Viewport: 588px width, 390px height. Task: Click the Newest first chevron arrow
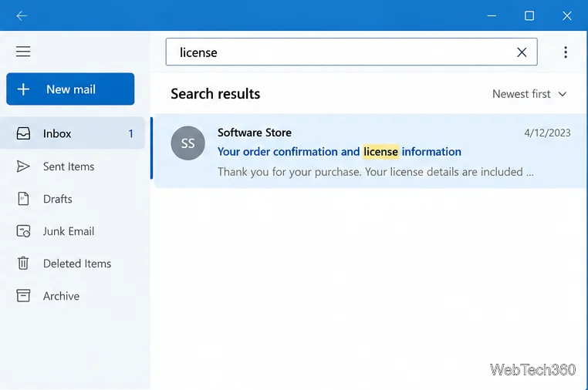coord(562,94)
